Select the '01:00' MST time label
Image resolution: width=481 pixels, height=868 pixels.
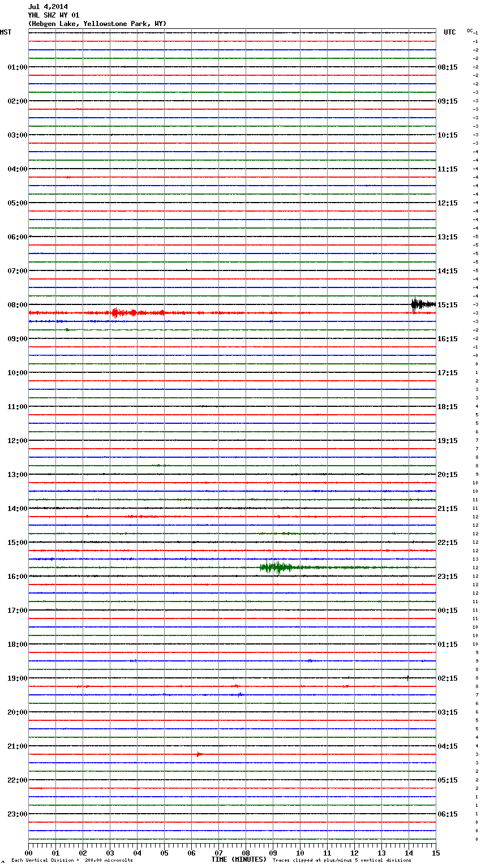(x=18, y=67)
